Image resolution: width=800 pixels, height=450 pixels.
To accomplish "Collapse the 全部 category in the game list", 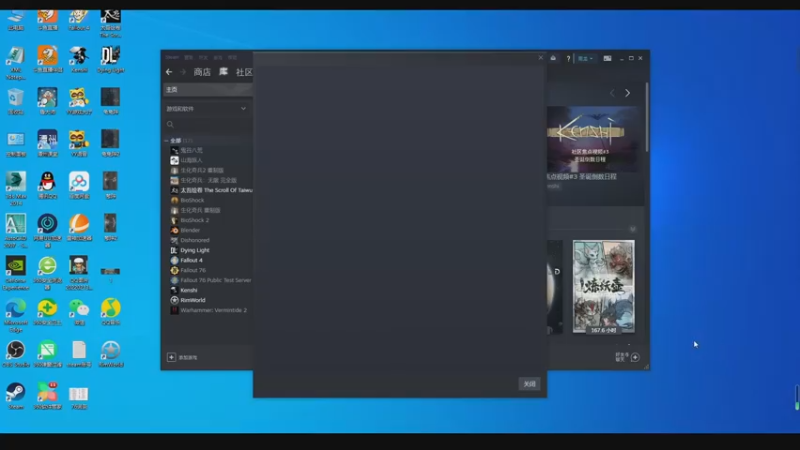I will [166, 140].
